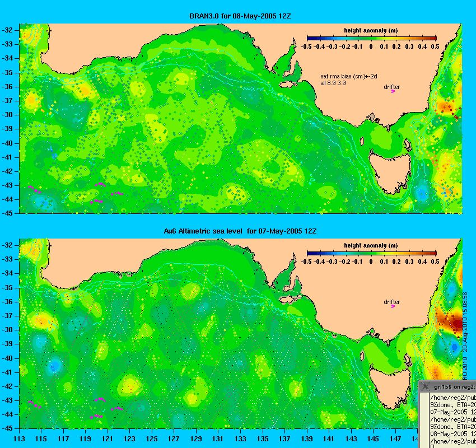
Task: Click the 'BRAN3.0 for 08-May-2005 12Z' plot title
Action: point(240,16)
